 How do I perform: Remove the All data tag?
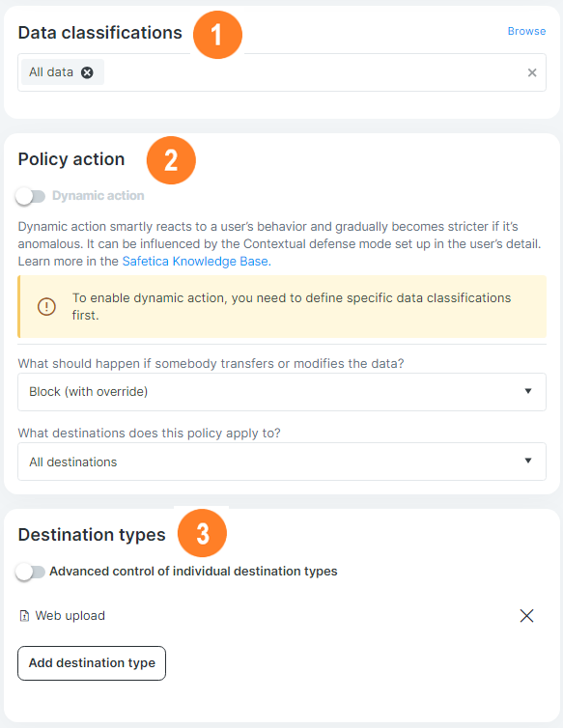[87, 72]
